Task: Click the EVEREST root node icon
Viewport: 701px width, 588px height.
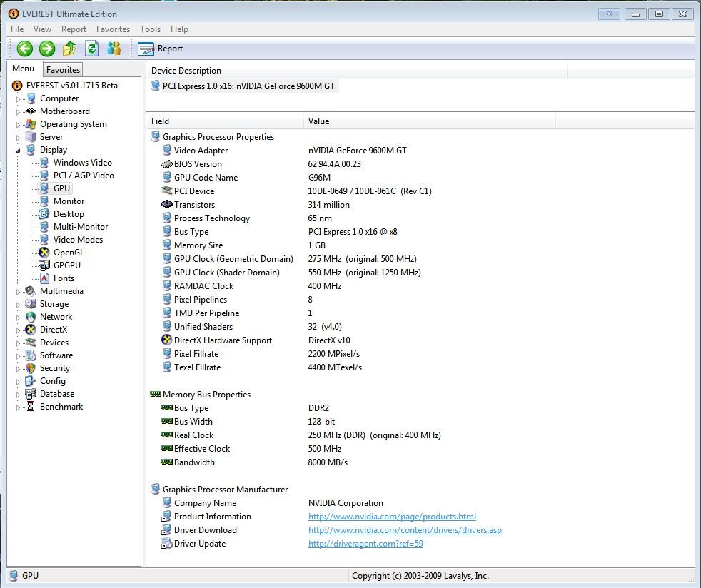Action: (17, 86)
